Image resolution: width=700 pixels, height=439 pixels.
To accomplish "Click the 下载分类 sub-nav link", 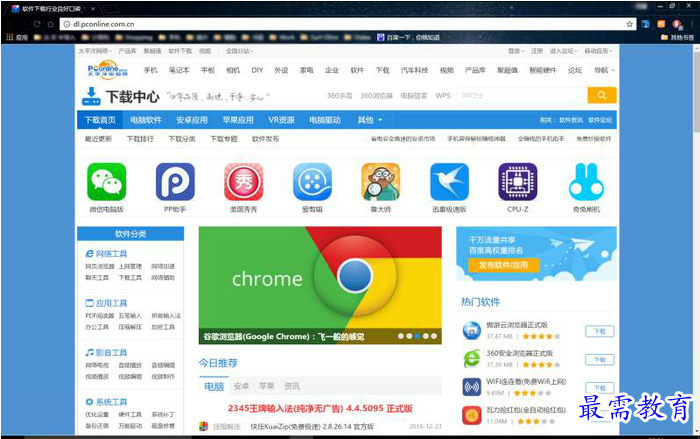I will (182, 139).
